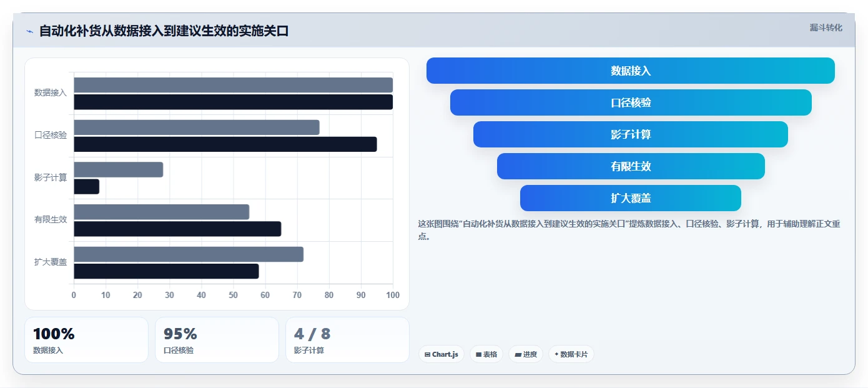Click the gray 影子计算 bar in chart
The image size is (868, 388).
119,169
